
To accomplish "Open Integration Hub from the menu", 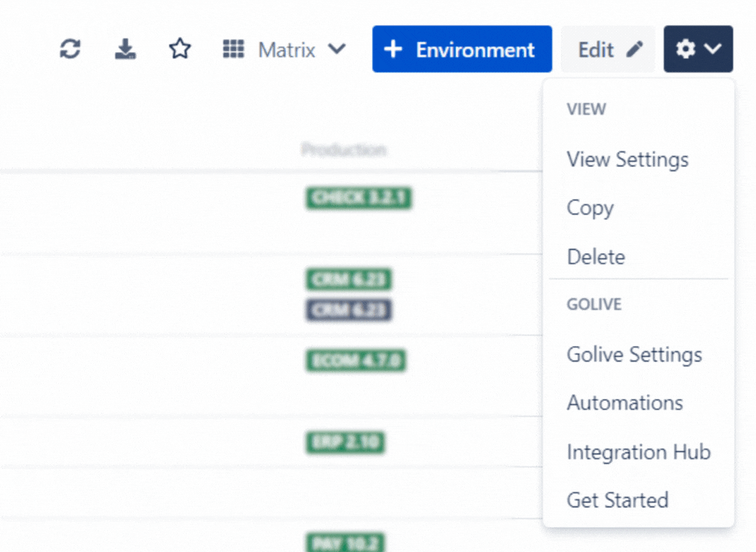I will (x=638, y=452).
